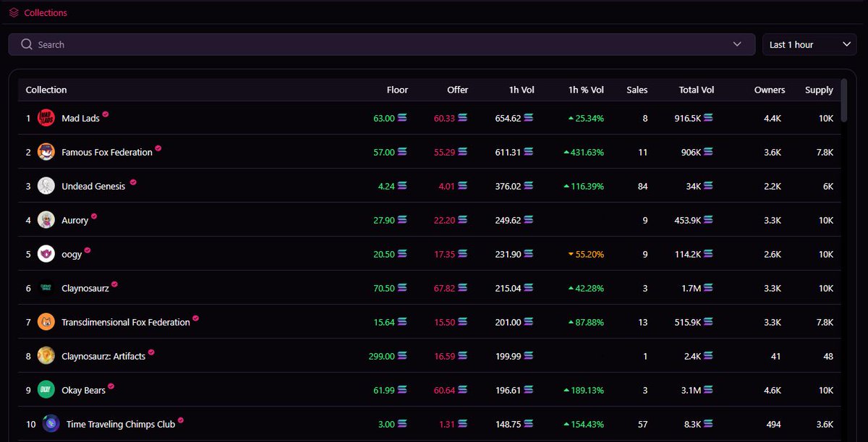The width and height of the screenshot is (868, 442).
Task: Click Claynosaurz: Artifacts owners 41
Action: pos(777,356)
